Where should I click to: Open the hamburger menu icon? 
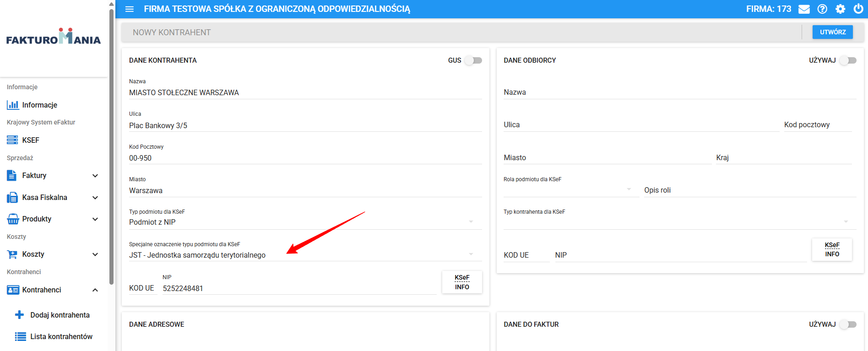coord(130,9)
